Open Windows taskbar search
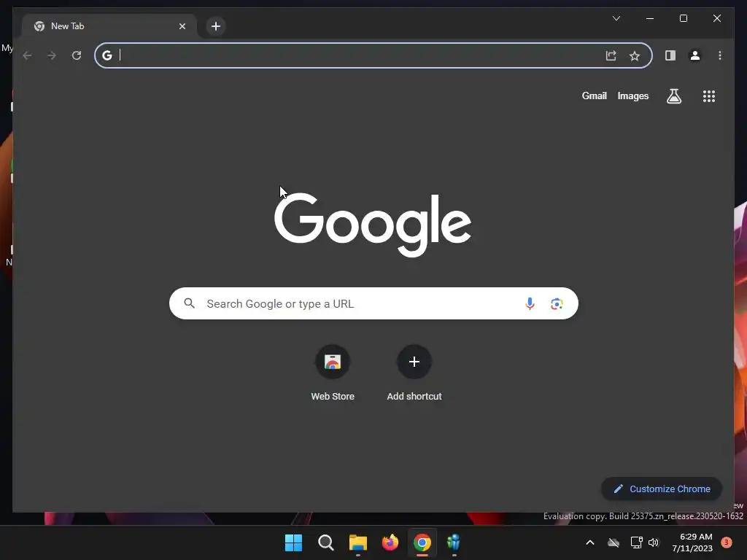Screen dimensions: 747x560 (x=326, y=542)
